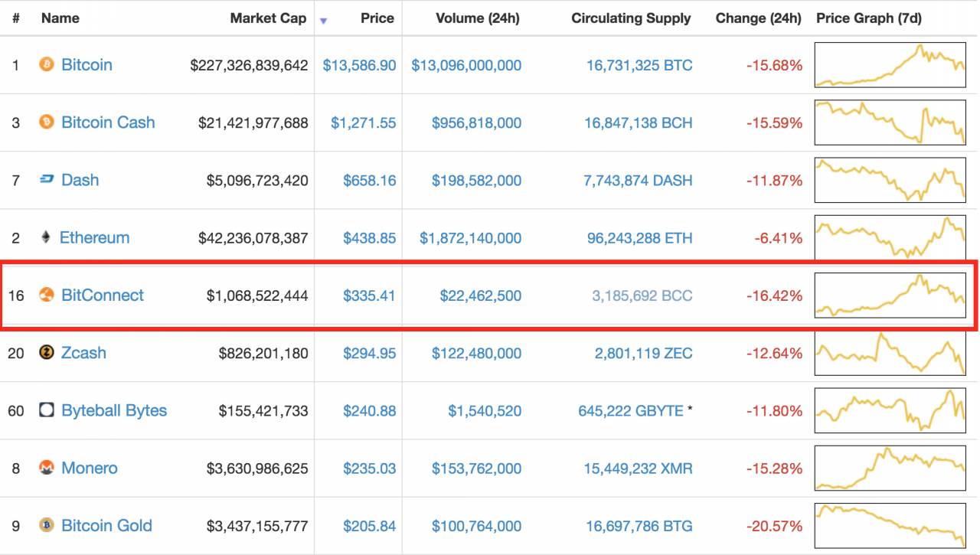Click Monero volume $153,762,000

477,468
